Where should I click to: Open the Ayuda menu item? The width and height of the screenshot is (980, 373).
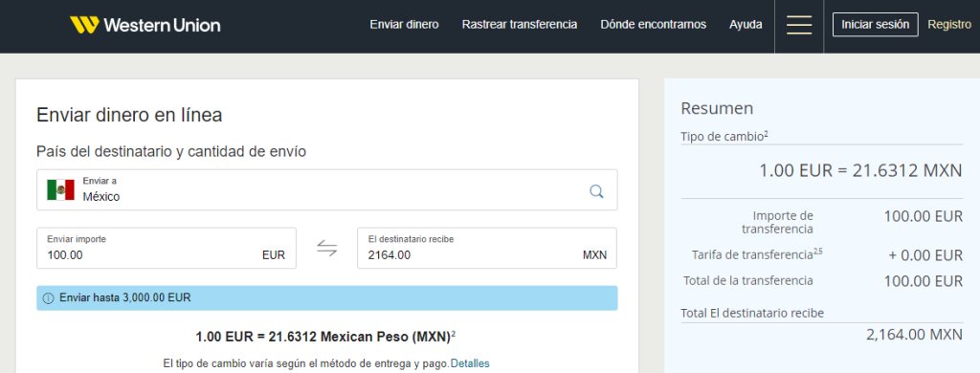746,25
